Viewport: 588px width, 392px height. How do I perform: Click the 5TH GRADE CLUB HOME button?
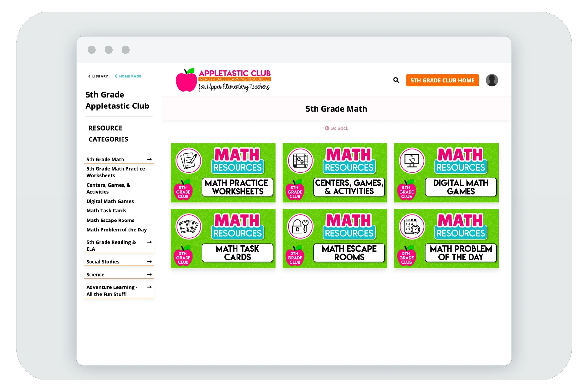[x=442, y=80]
